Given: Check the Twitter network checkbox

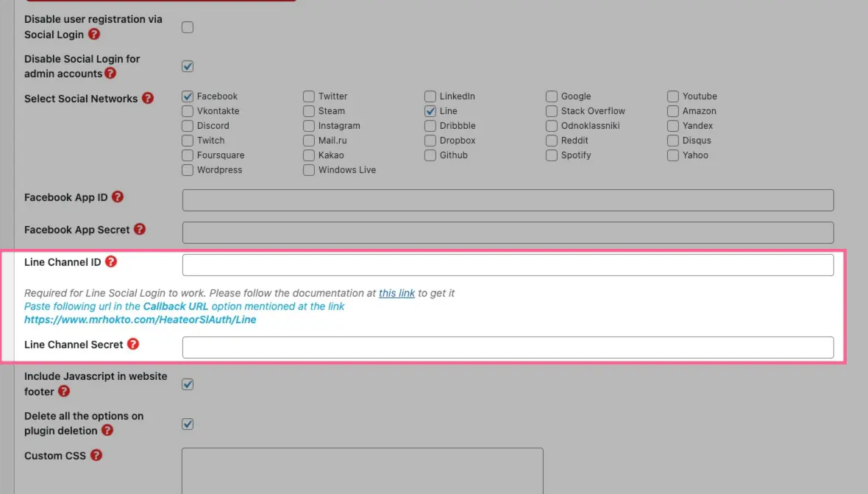Looking at the screenshot, I should [309, 96].
